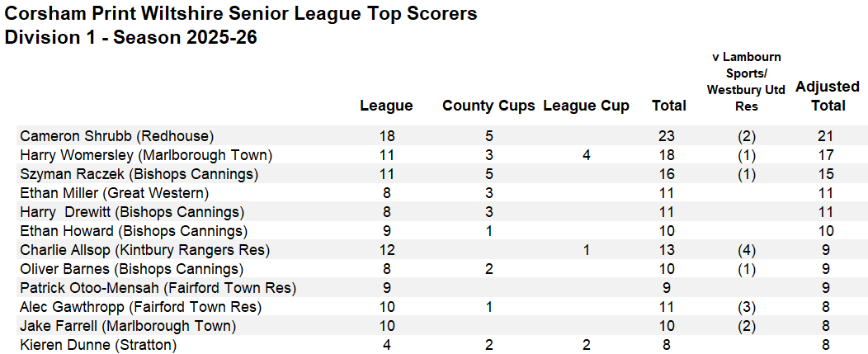Viewport: 868px width, 354px height.
Task: Select Ethan Howard (Bishops Cannings) name cell
Action: click(133, 231)
